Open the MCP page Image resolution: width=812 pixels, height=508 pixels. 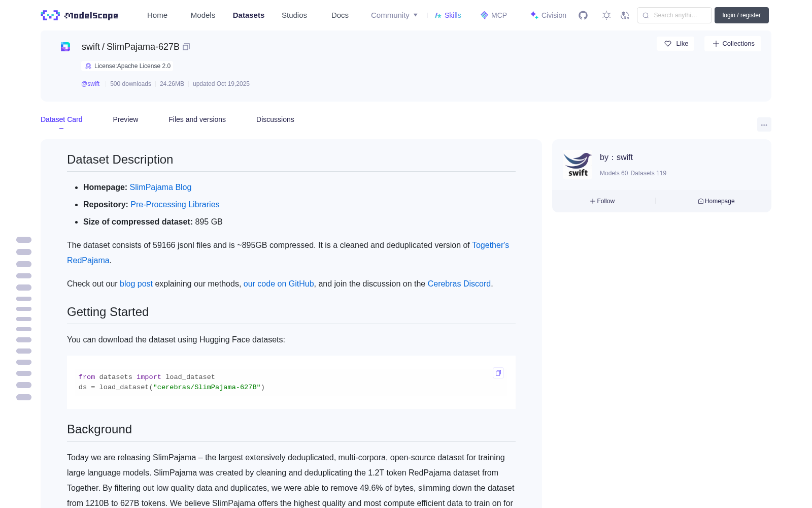pos(494,15)
